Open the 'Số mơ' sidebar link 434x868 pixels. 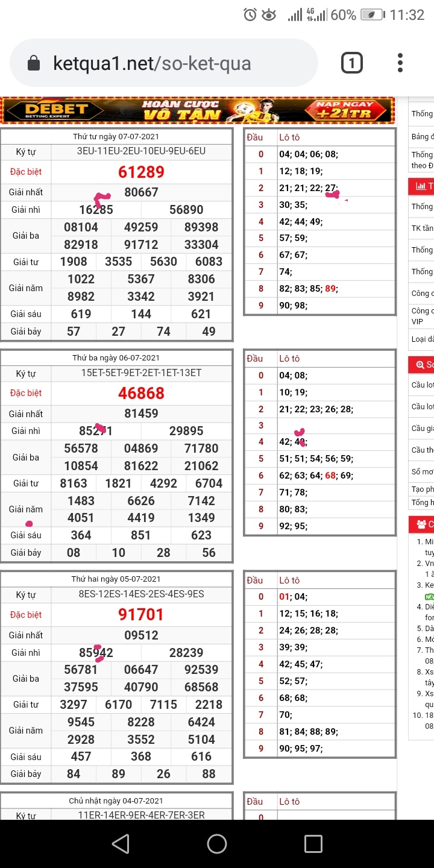click(x=422, y=471)
